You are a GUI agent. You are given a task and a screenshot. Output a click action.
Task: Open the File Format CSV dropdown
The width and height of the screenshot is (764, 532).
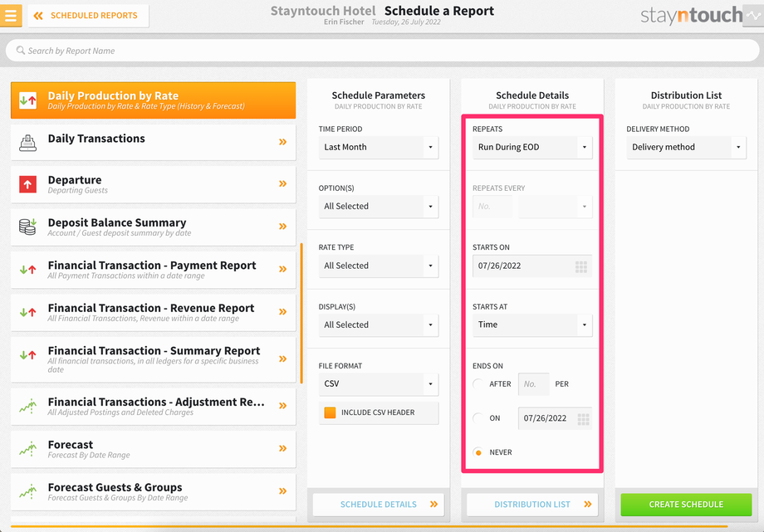[379, 384]
